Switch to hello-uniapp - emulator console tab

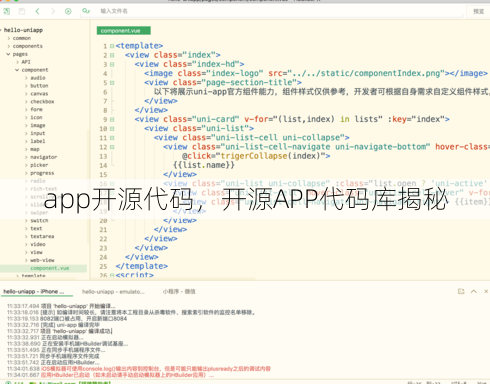(x=113, y=292)
